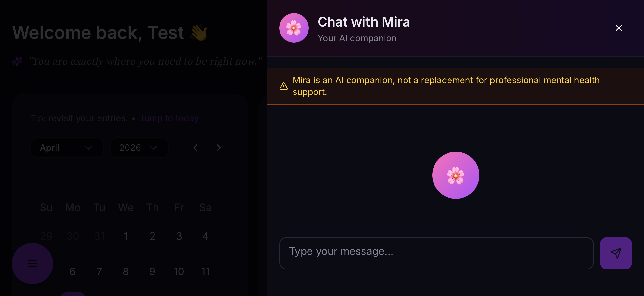Select day 10 in the calendar
Screen dimensions: 644x296
pyautogui.click(x=179, y=271)
